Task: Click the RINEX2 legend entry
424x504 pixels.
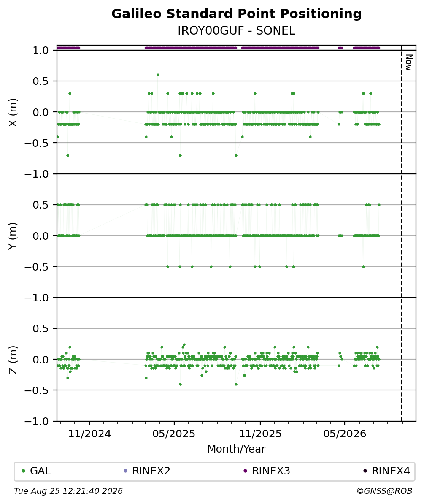Action: [147, 471]
